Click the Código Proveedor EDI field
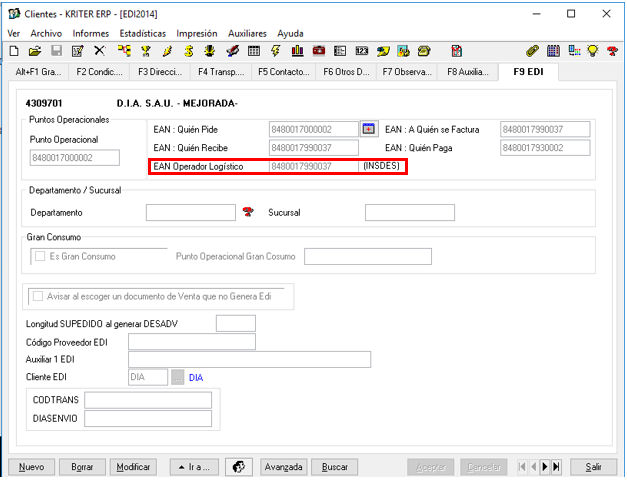Screen dimensions: 627x480 click(x=192, y=342)
